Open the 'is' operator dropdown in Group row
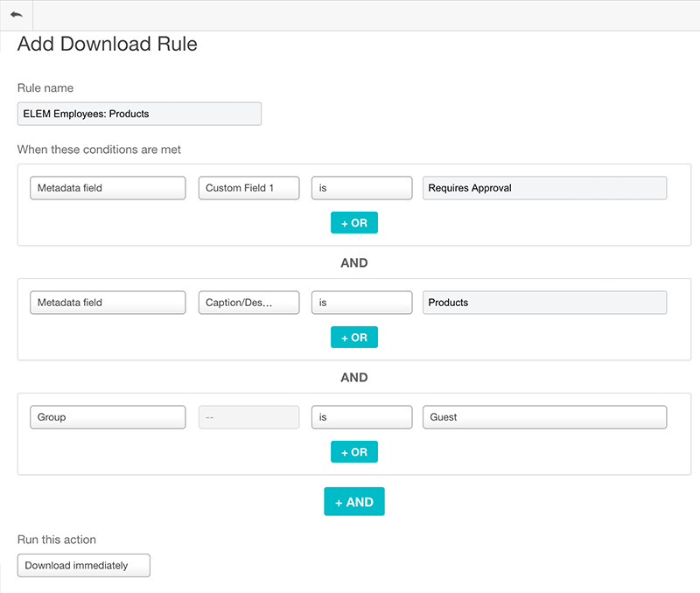 (361, 417)
